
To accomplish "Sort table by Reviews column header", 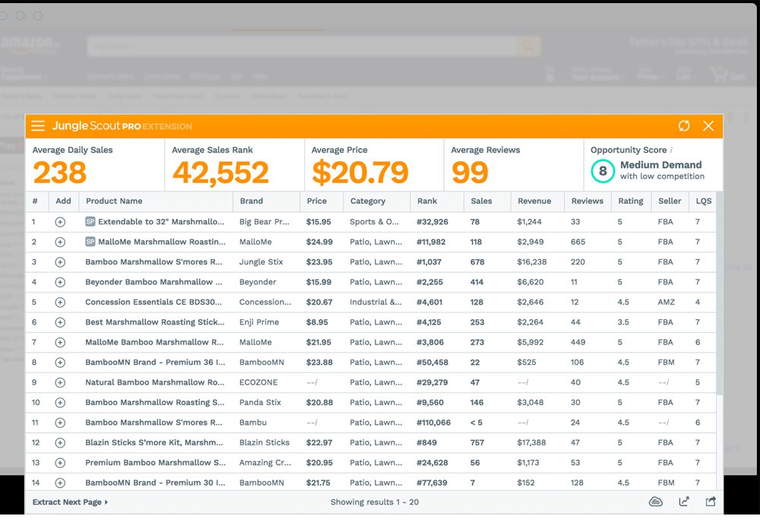I will (587, 201).
